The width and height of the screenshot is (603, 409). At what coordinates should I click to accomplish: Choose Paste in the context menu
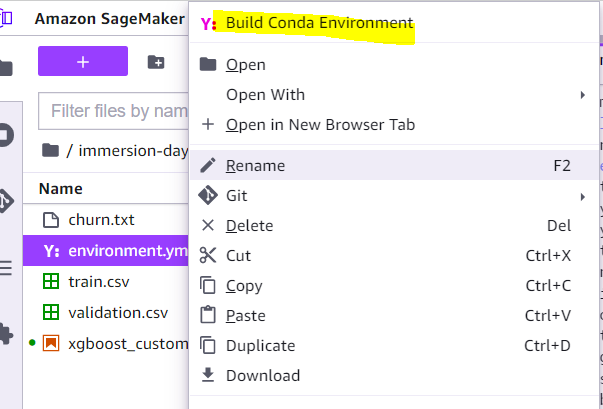click(x=394, y=316)
